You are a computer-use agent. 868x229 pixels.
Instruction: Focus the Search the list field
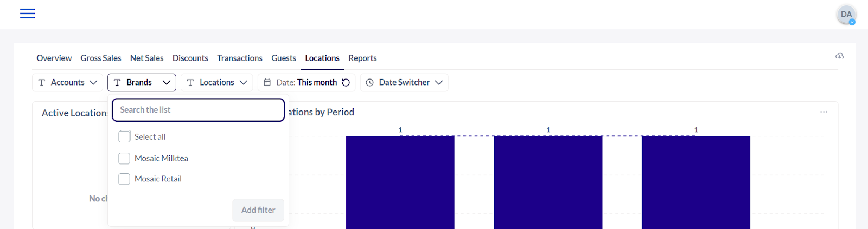(x=198, y=110)
